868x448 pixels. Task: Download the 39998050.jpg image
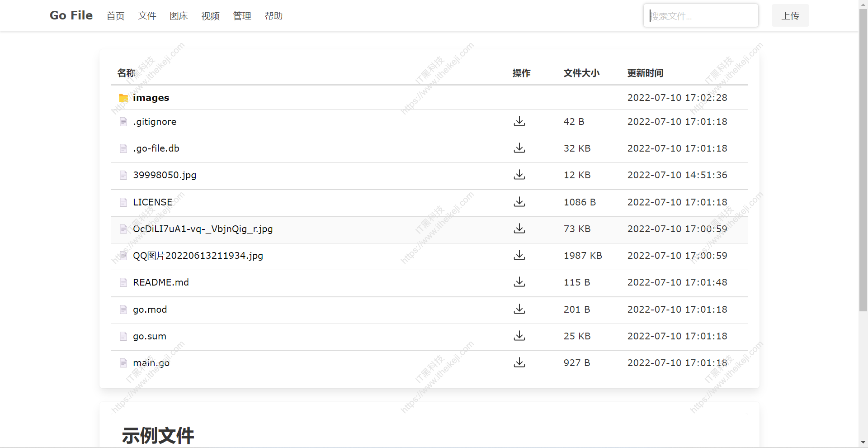(519, 175)
